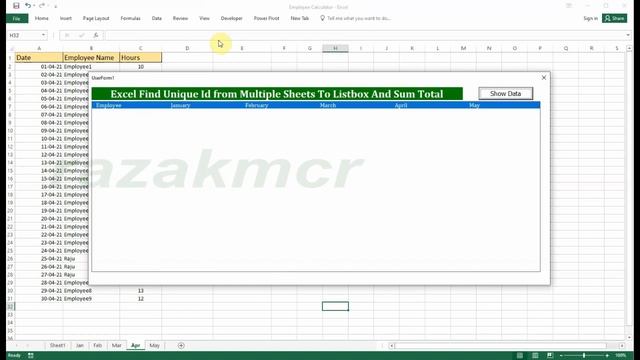
Task: Zoom out with the minus button
Action: click(562, 356)
